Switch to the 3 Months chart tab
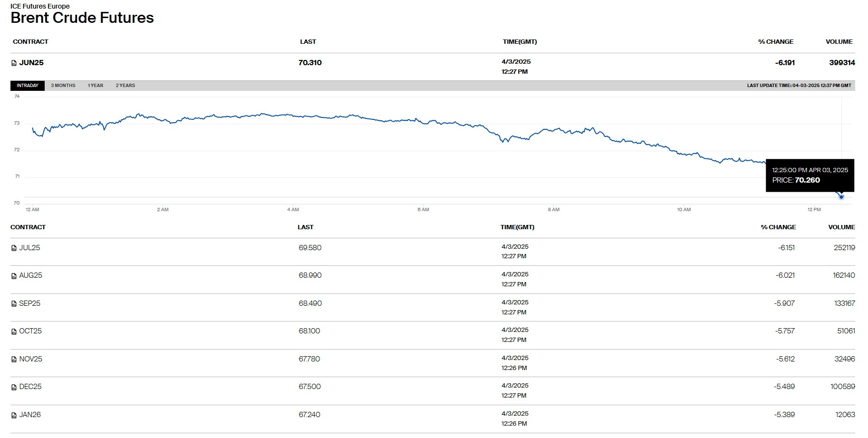Screen dimensions: 868x438 (63, 86)
